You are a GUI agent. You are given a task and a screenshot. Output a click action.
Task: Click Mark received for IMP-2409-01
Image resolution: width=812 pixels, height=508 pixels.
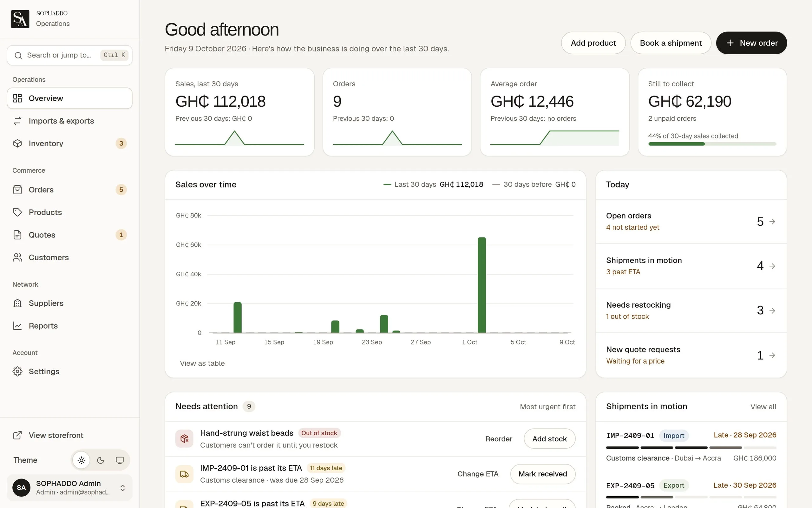[x=543, y=474]
